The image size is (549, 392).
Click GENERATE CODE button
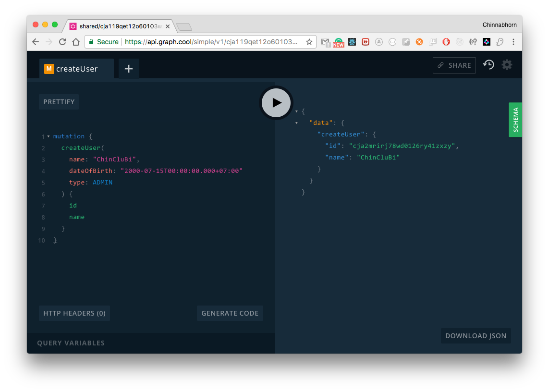[x=230, y=313]
